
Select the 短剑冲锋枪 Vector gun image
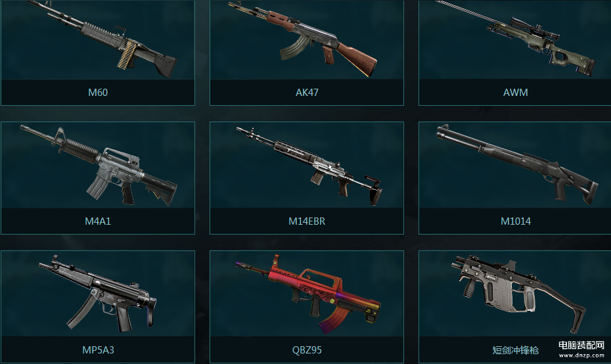point(518,294)
